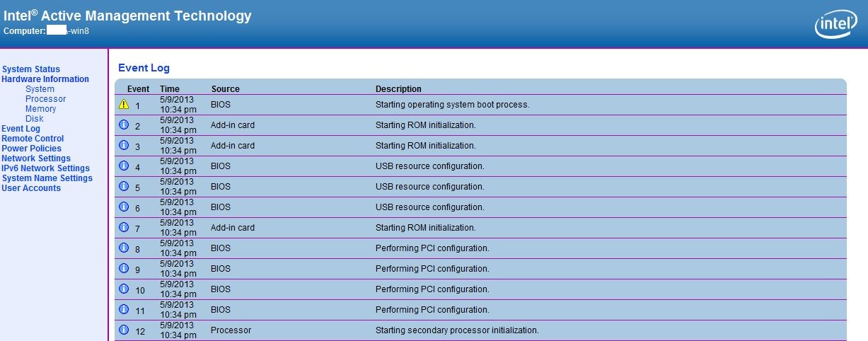This screenshot has width=868, height=341.
Task: Select Memory under Hardware Information
Action: (x=41, y=109)
